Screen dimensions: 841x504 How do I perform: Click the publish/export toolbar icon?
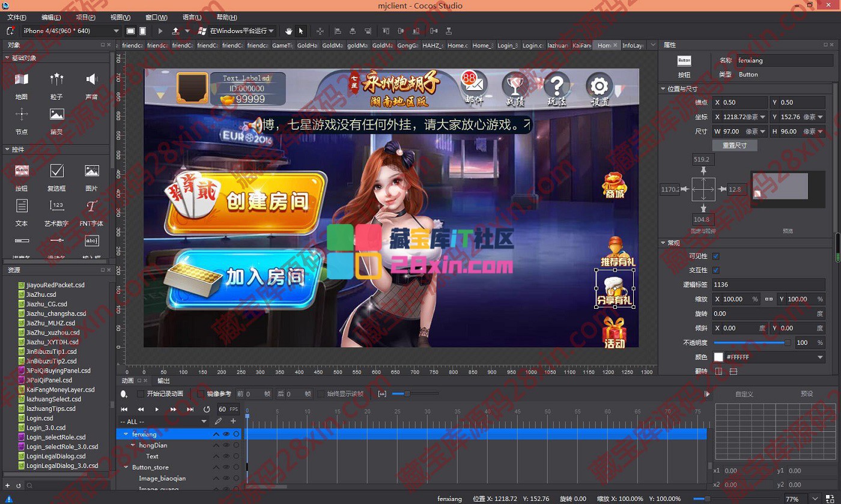175,31
